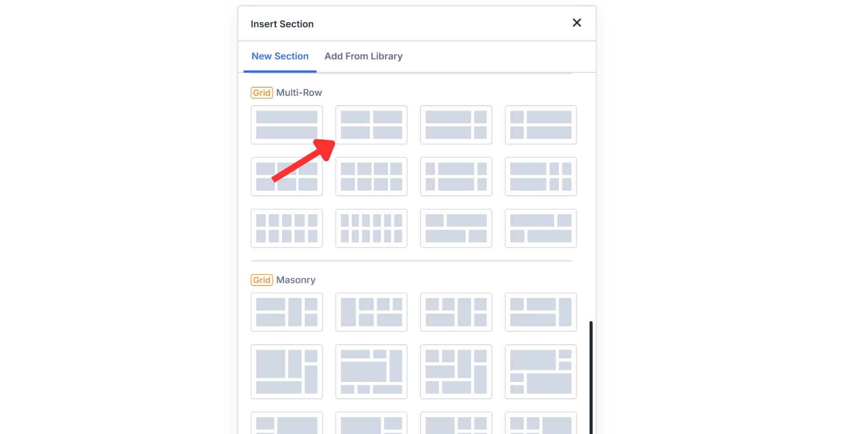
Task: Pick the Masonry layout with large left block
Action: 287,372
